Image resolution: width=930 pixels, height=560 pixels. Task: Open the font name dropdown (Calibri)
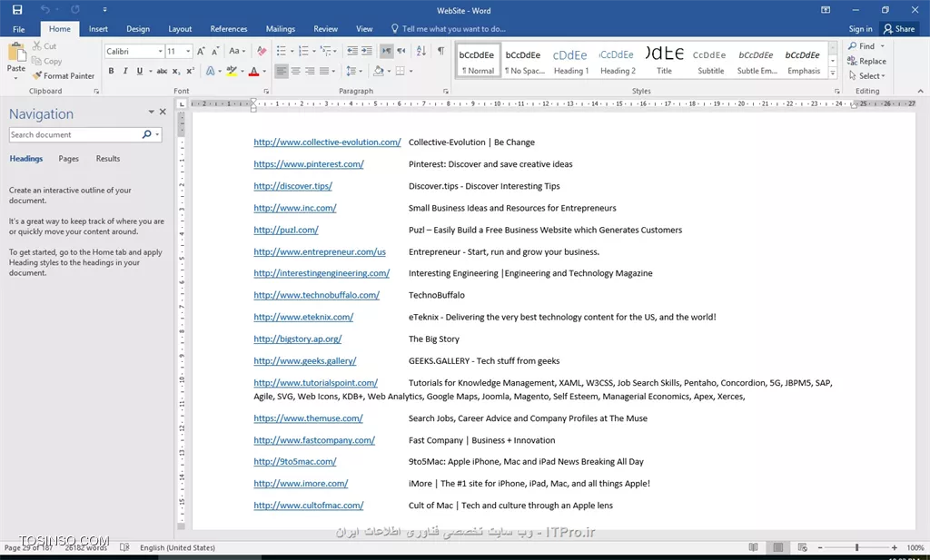160,52
